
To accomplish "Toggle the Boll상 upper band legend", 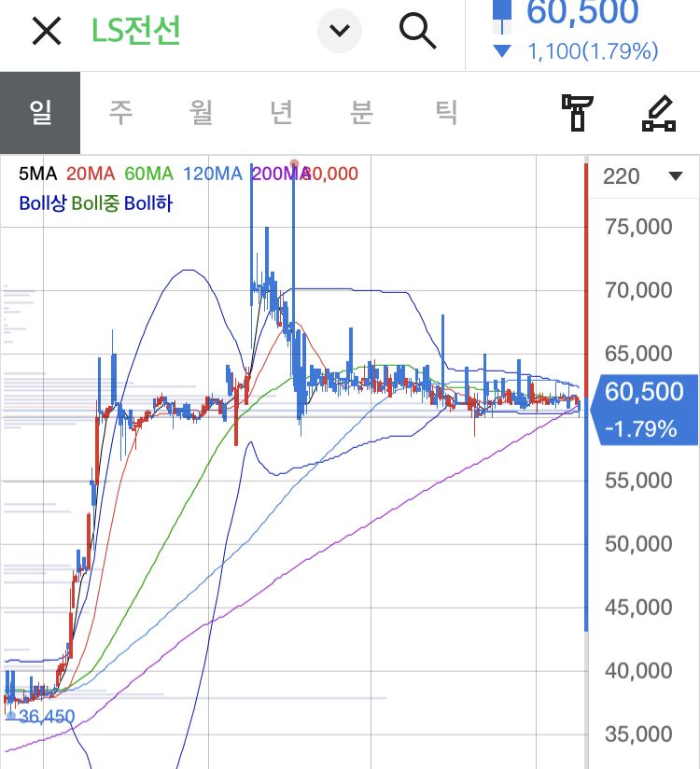I will (x=42, y=203).
